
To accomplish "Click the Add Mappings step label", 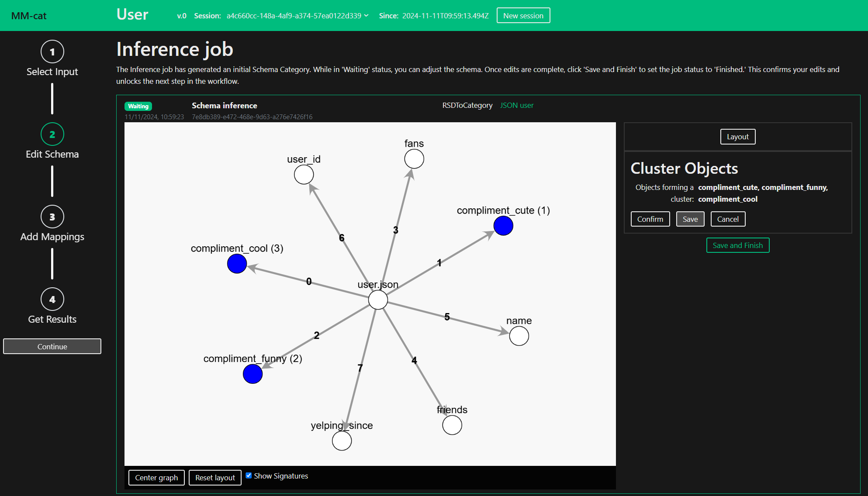I will [x=52, y=237].
